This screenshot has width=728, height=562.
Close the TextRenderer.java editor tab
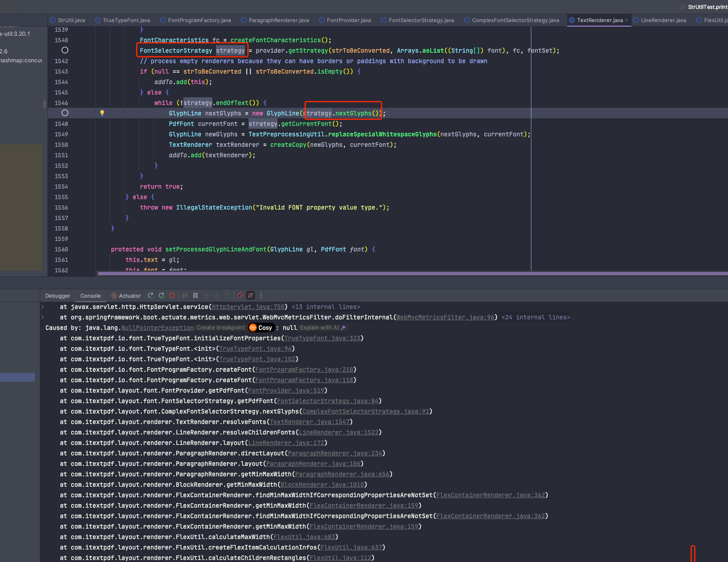[x=627, y=20]
